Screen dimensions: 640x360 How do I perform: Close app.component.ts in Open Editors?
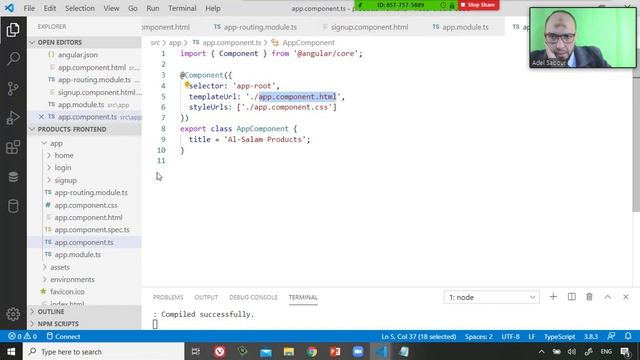(41, 117)
